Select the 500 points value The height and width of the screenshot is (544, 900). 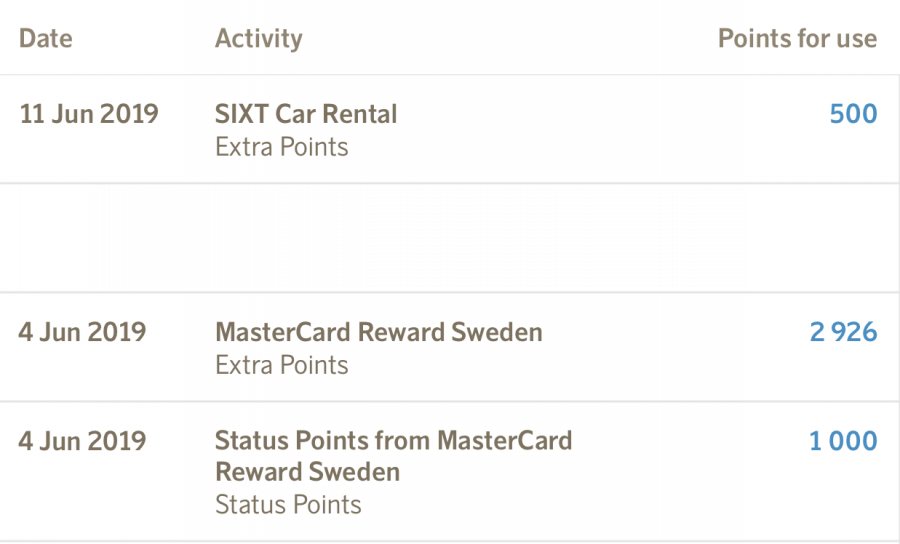point(853,114)
